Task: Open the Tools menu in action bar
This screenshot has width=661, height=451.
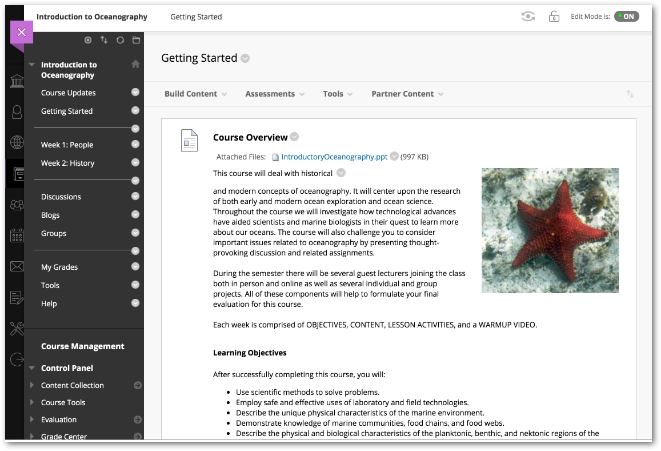Action: pyautogui.click(x=338, y=94)
